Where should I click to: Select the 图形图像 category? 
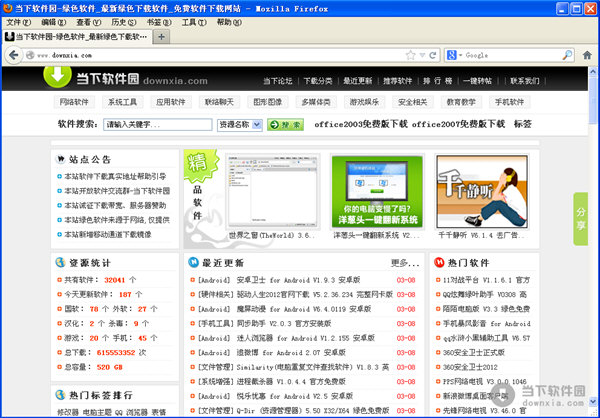267,102
